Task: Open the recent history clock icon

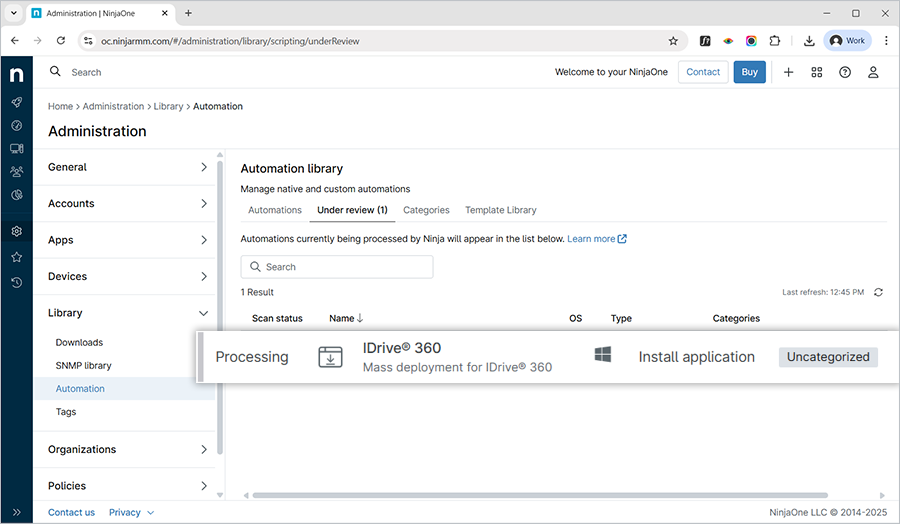Action: click(x=17, y=282)
